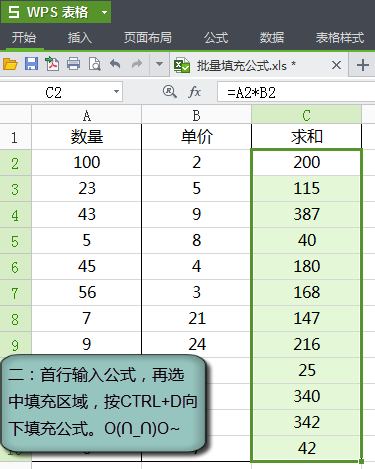
Task: Undo the last action
Action: (115, 63)
